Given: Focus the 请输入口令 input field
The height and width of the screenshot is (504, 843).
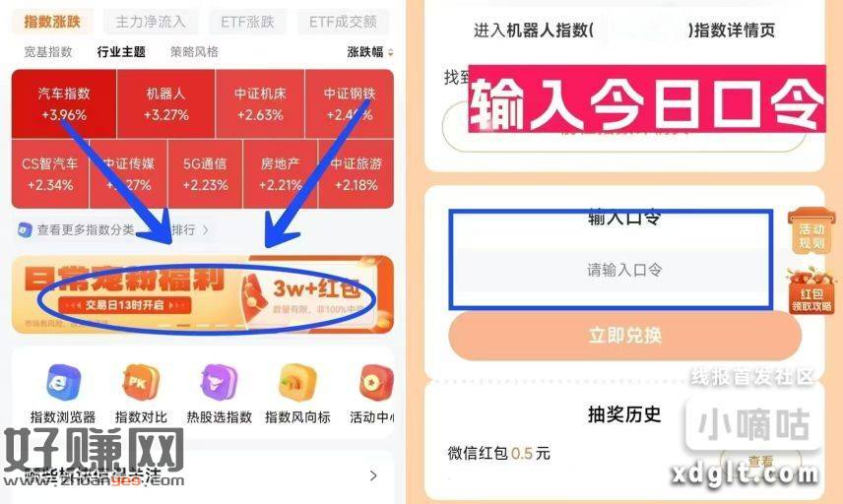Looking at the screenshot, I should pyautogui.click(x=624, y=270).
